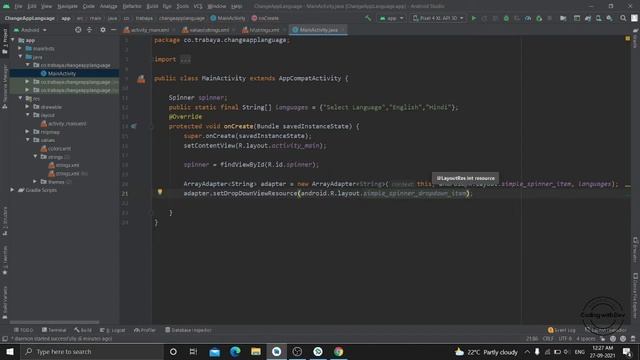Open the Favorites side tab
Image resolution: width=640 pixels, height=360 pixels.
5,260
